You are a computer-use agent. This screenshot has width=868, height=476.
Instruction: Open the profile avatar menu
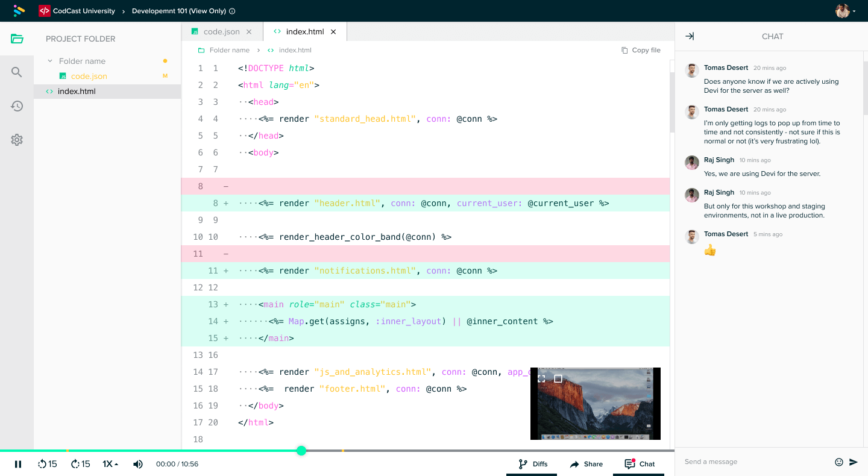[844, 10]
